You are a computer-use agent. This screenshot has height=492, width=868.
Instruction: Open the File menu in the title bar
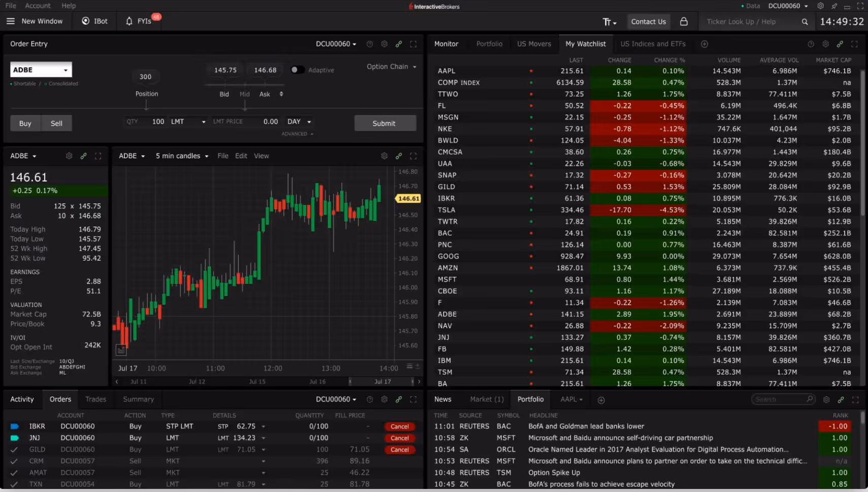(11, 6)
